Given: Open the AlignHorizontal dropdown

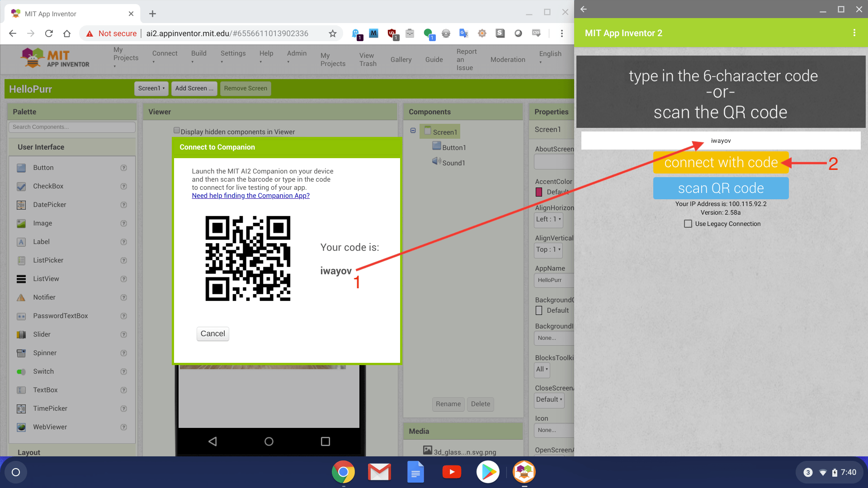Looking at the screenshot, I should click(547, 220).
